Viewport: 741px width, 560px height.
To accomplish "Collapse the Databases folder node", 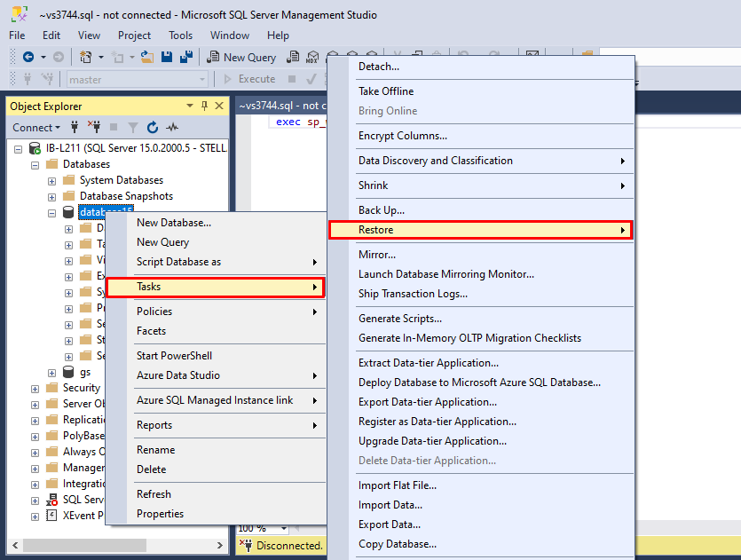I will click(x=35, y=165).
